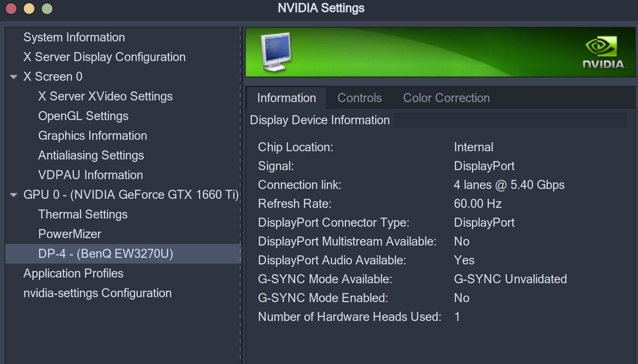Viewport: 638px width, 364px height.
Task: Show VDPAU Information
Action: click(91, 175)
